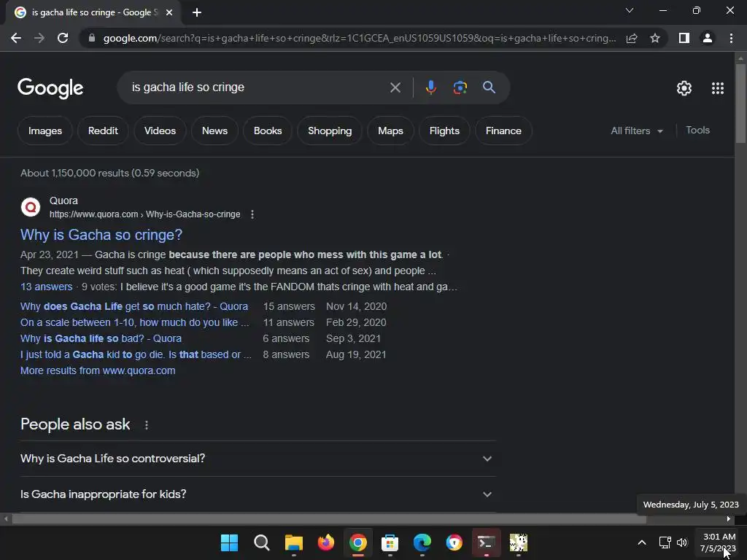Open the Chrome profile menu
Viewport: 747px width, 560px height.
pos(708,38)
